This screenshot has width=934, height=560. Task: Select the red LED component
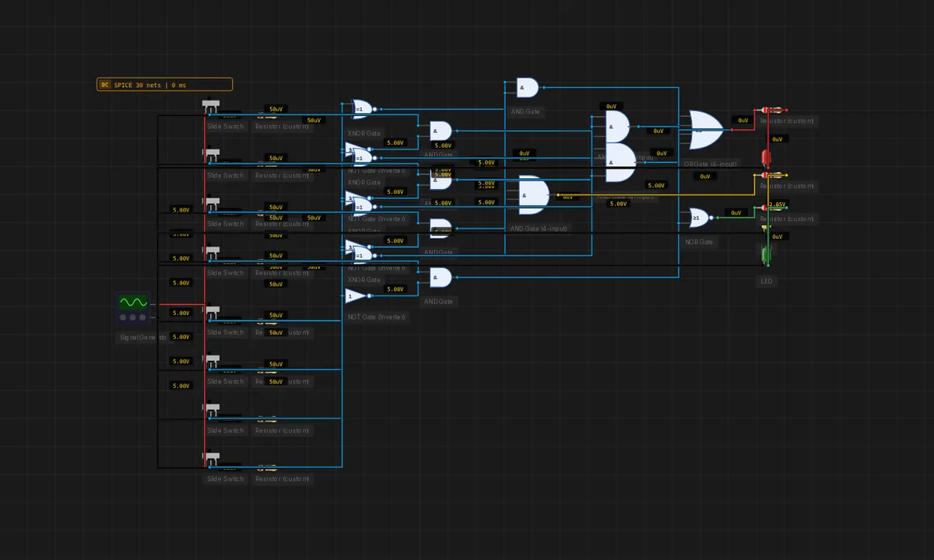[766, 159]
